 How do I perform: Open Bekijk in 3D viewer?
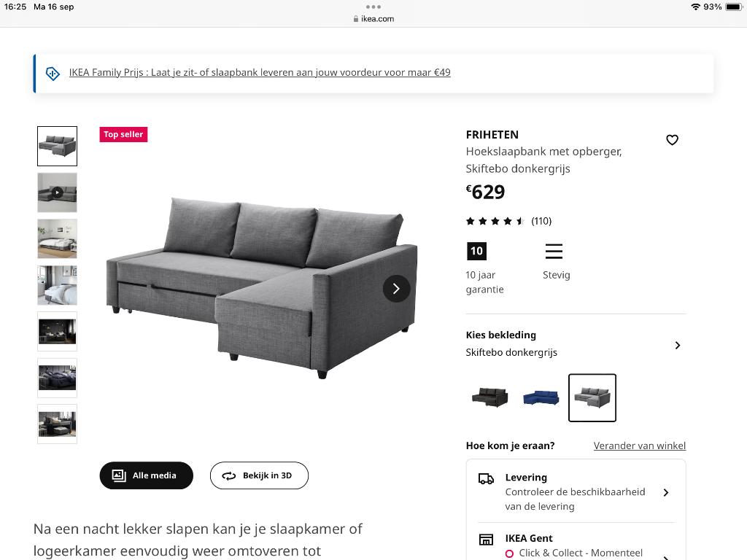pos(259,475)
